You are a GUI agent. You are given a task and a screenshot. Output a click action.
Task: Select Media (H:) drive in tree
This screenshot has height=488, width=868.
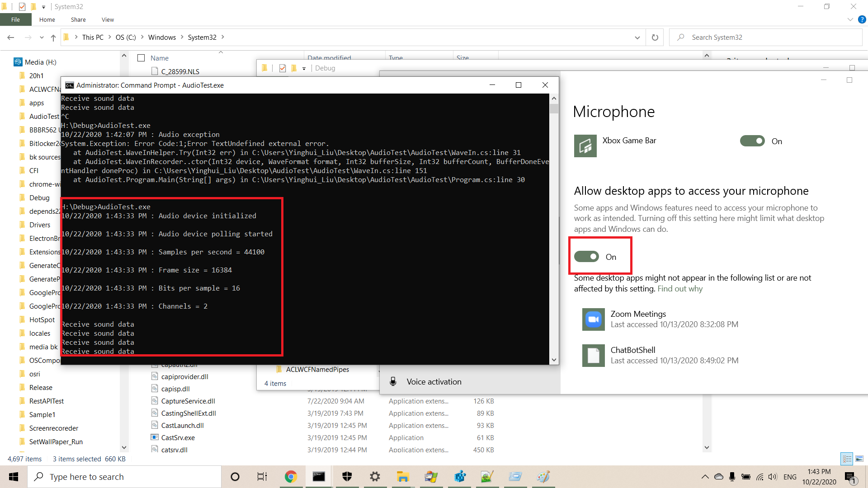tap(40, 62)
